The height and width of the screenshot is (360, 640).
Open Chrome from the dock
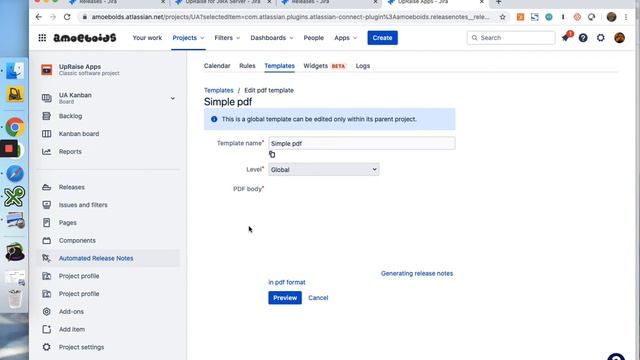click(15, 127)
